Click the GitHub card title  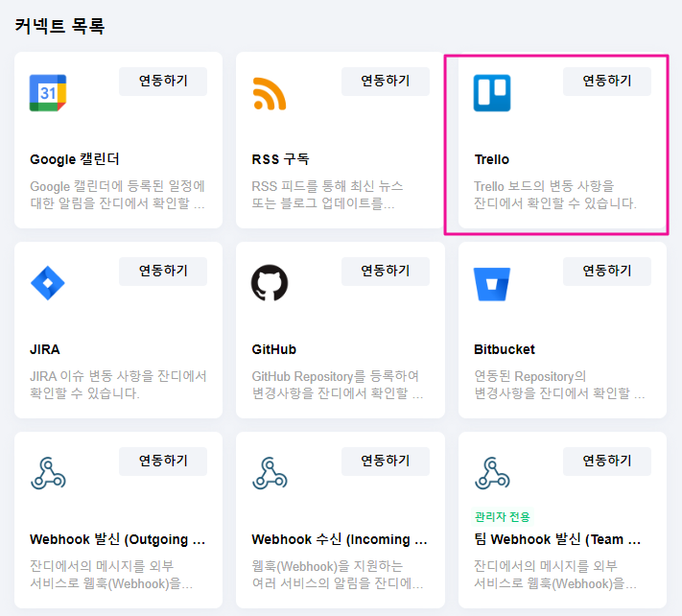[274, 349]
